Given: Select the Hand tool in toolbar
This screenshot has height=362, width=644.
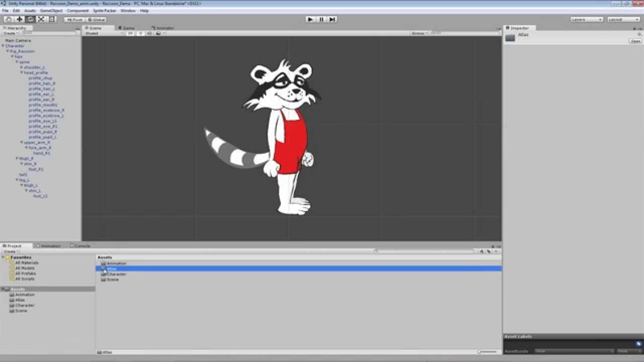Looking at the screenshot, I should point(9,19).
